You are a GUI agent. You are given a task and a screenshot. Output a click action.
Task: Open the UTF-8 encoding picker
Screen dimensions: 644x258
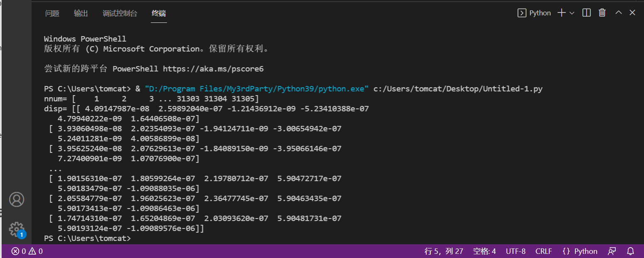515,251
